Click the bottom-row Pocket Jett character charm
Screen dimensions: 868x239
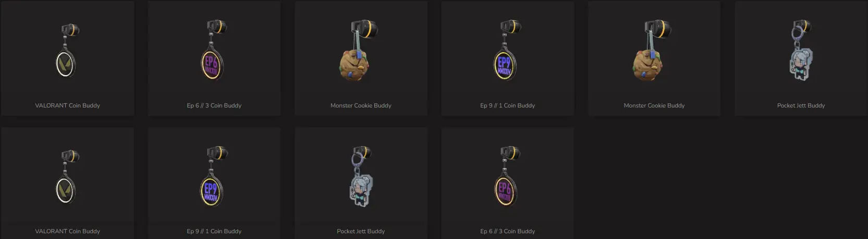[x=360, y=177]
